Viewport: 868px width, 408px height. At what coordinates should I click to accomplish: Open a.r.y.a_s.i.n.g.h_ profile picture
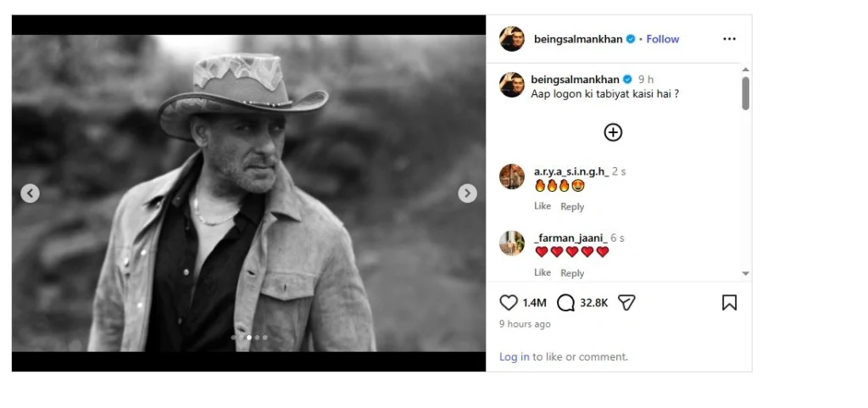511,176
